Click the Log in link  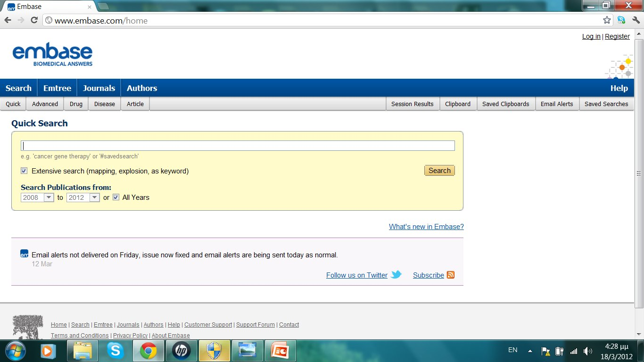[x=591, y=36]
